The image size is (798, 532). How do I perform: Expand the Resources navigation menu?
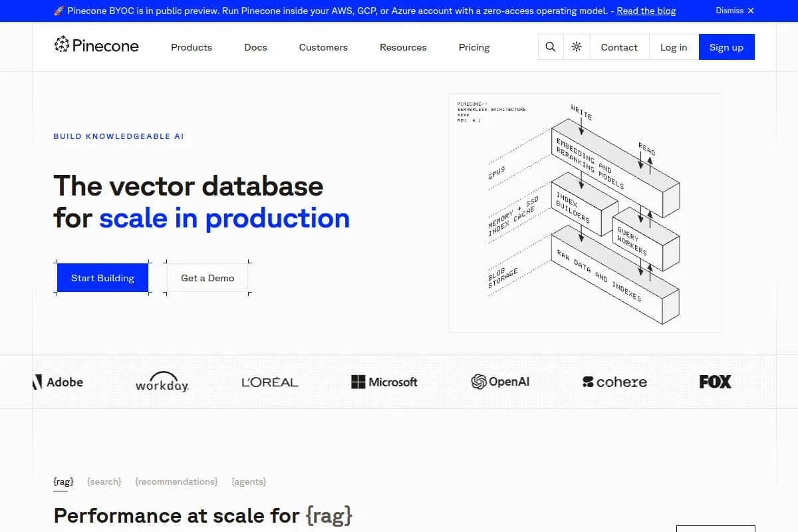coord(403,47)
